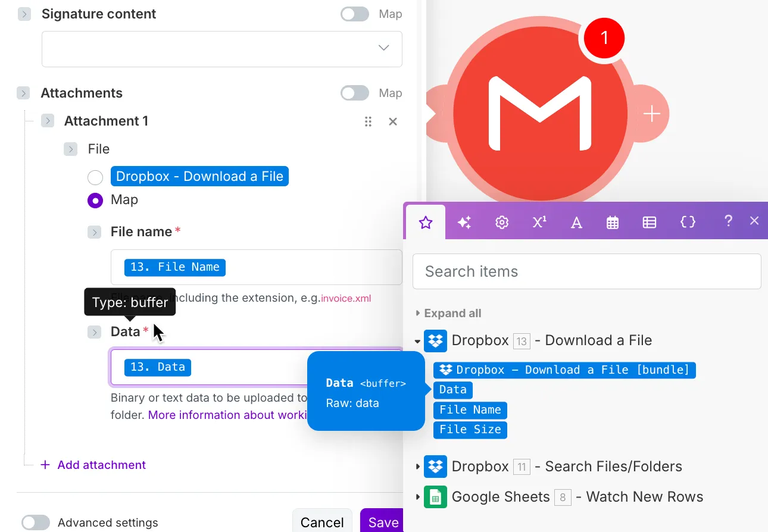Open the AI sparkles tab
This screenshot has width=768, height=532.
point(464,223)
